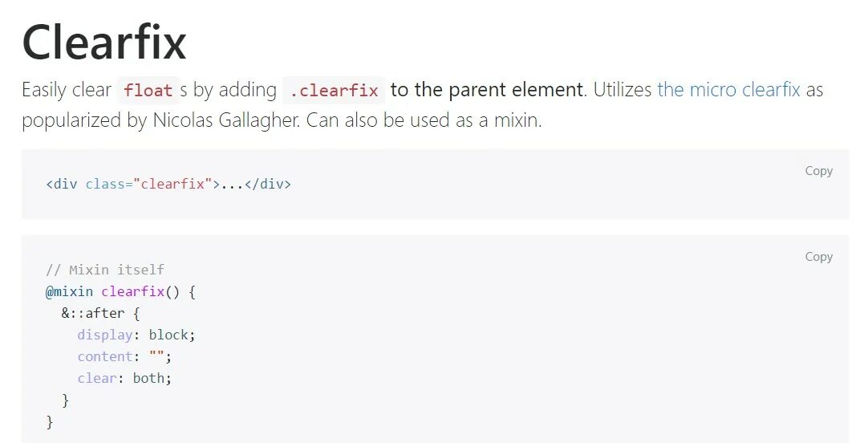Copy the HTML clearfix div snippet
The width and height of the screenshot is (868, 443).
pyautogui.click(x=818, y=171)
